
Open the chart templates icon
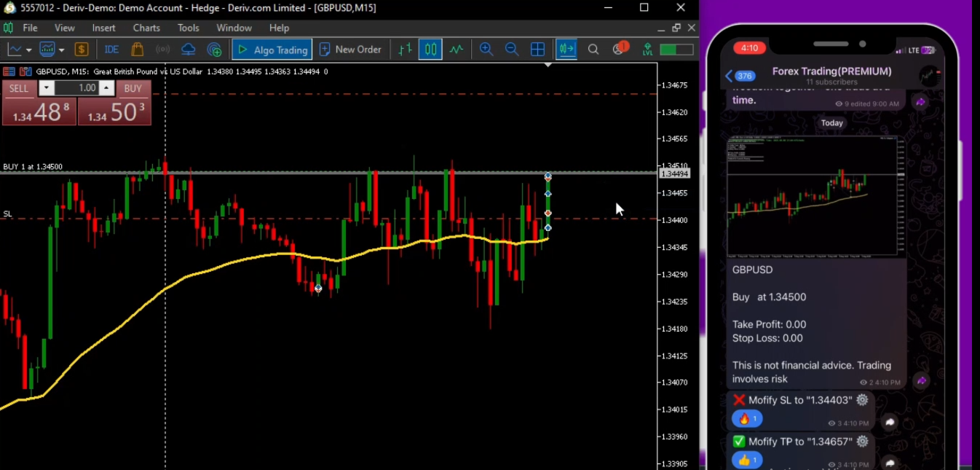pos(47,50)
